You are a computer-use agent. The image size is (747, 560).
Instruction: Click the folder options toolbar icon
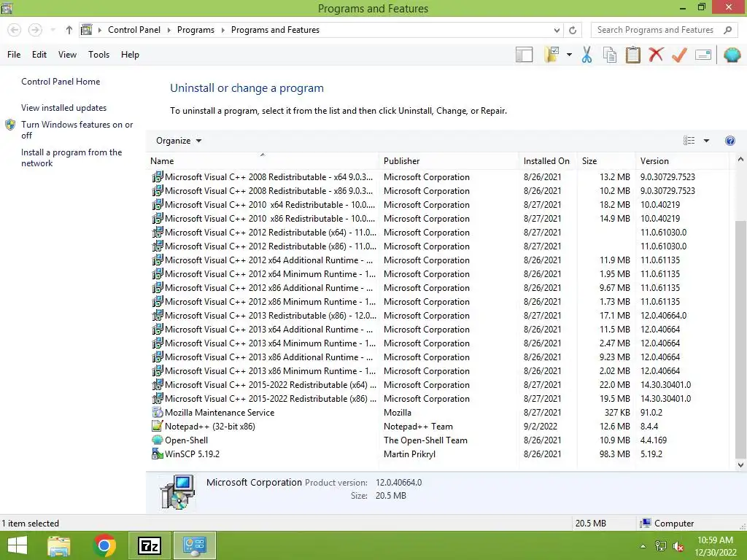[x=551, y=55]
